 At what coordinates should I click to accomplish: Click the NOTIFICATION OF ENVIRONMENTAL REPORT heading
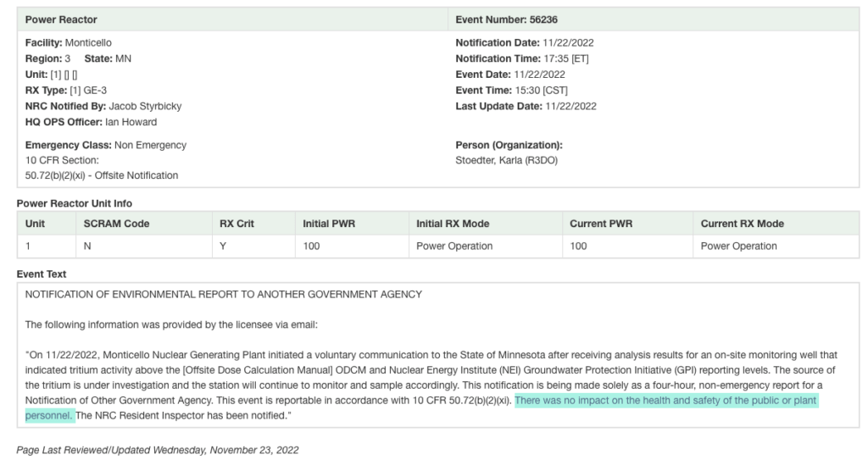click(224, 294)
